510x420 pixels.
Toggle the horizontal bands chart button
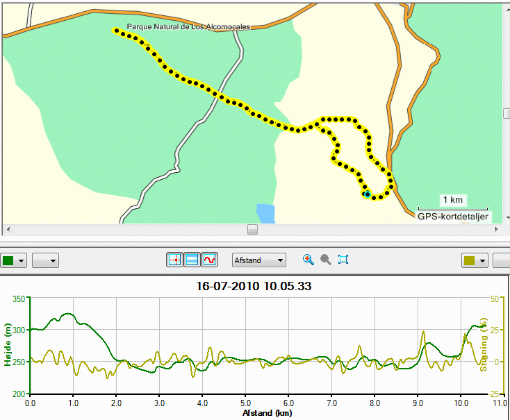(192, 260)
